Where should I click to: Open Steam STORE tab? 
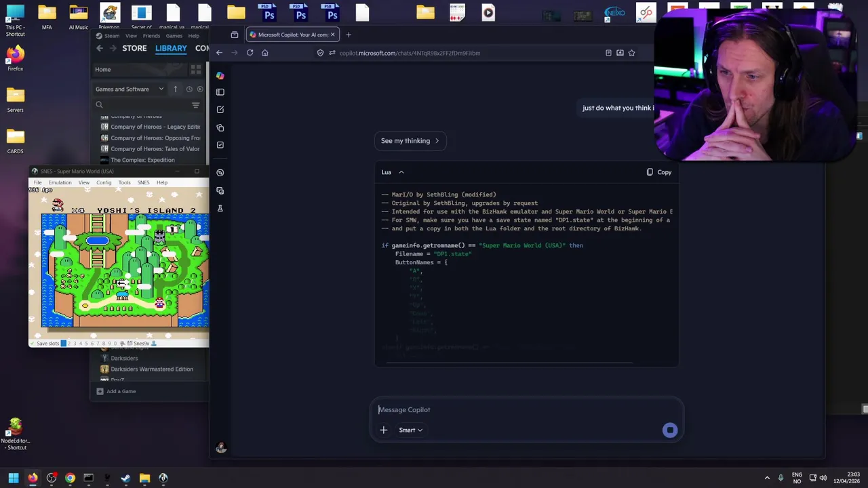coord(134,48)
